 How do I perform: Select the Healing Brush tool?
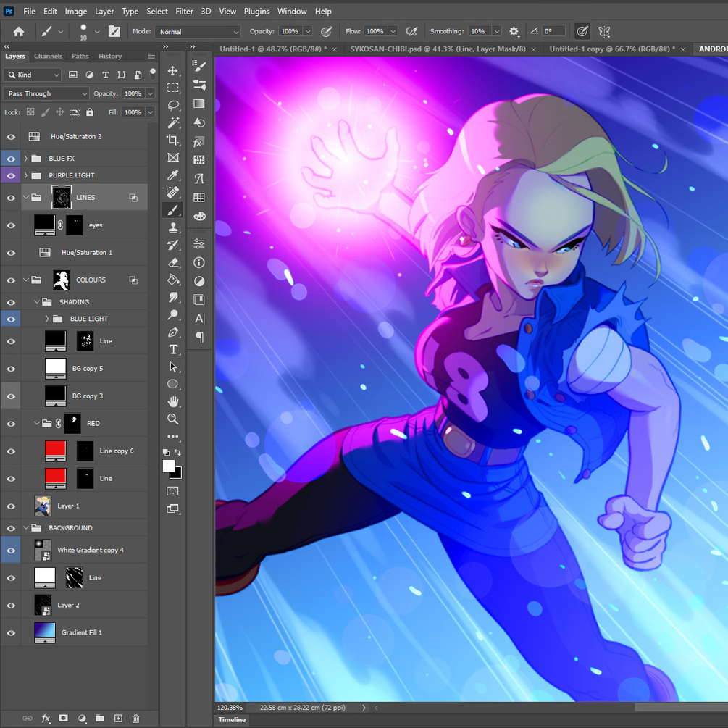point(172,192)
